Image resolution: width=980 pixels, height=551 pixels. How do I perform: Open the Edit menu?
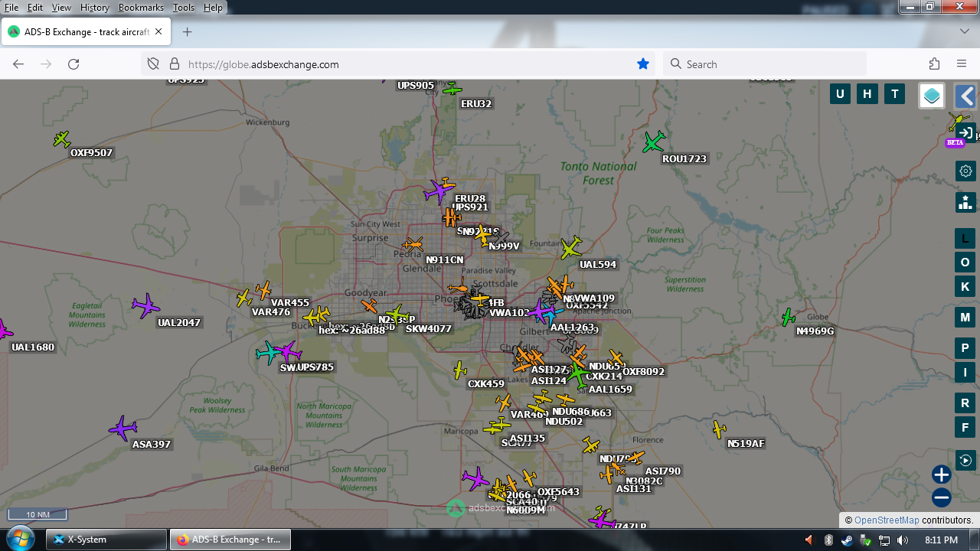(35, 8)
